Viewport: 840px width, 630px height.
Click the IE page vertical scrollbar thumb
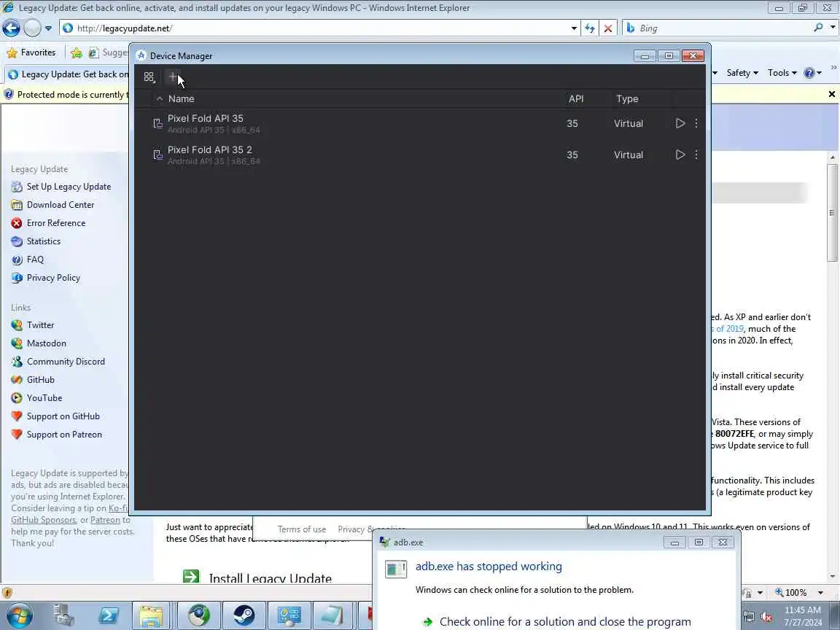coord(832,213)
